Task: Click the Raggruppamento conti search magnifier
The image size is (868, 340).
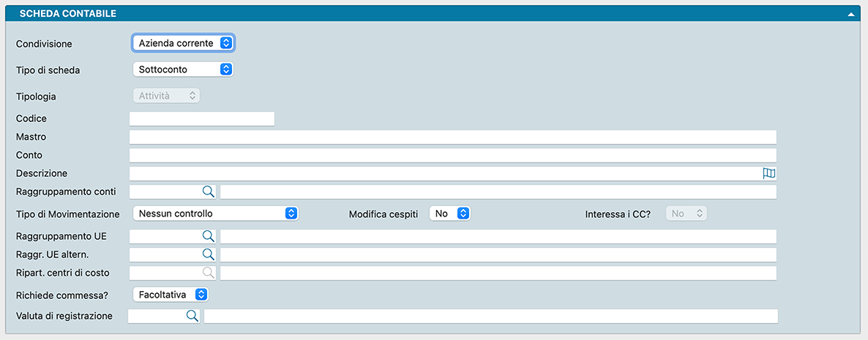Action: pos(208,192)
